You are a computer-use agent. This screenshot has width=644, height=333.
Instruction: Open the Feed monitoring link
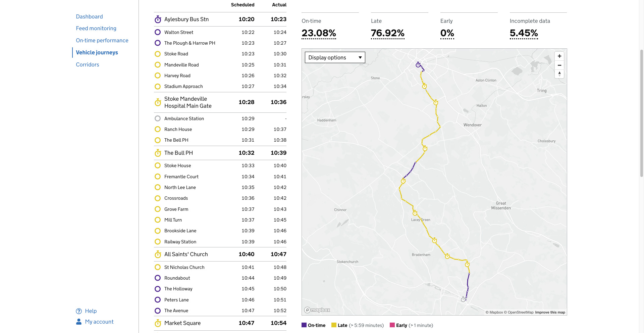(x=96, y=28)
